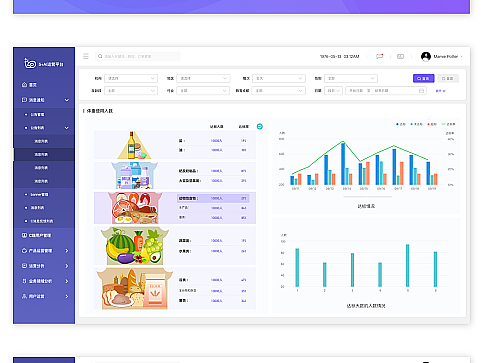Open the third dropdown in the top filter row
Viewport: 484px width, 363px height.
click(279, 78)
